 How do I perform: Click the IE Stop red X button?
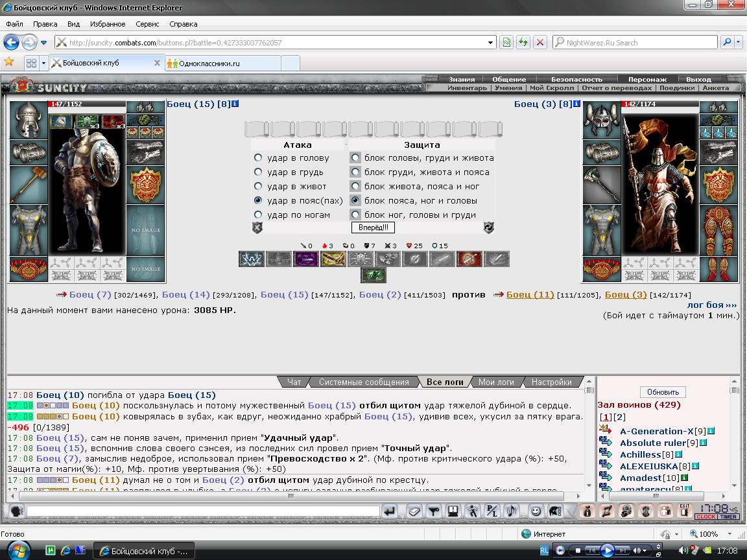(x=539, y=42)
